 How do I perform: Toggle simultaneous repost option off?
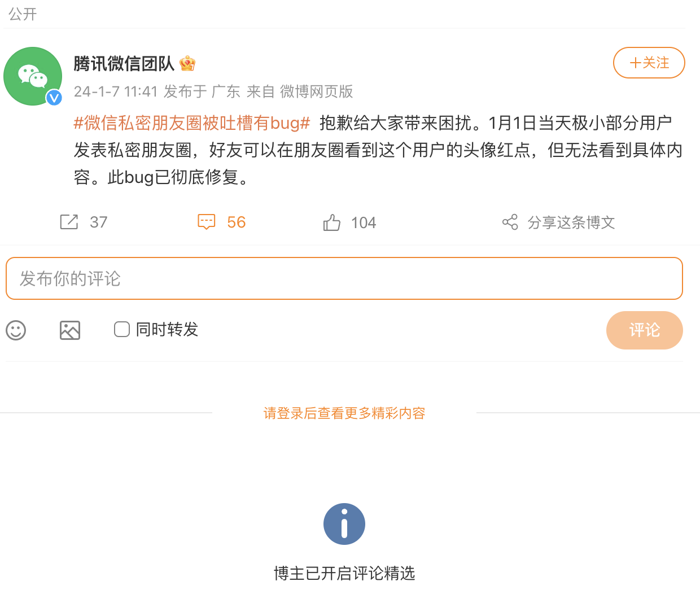pos(122,329)
